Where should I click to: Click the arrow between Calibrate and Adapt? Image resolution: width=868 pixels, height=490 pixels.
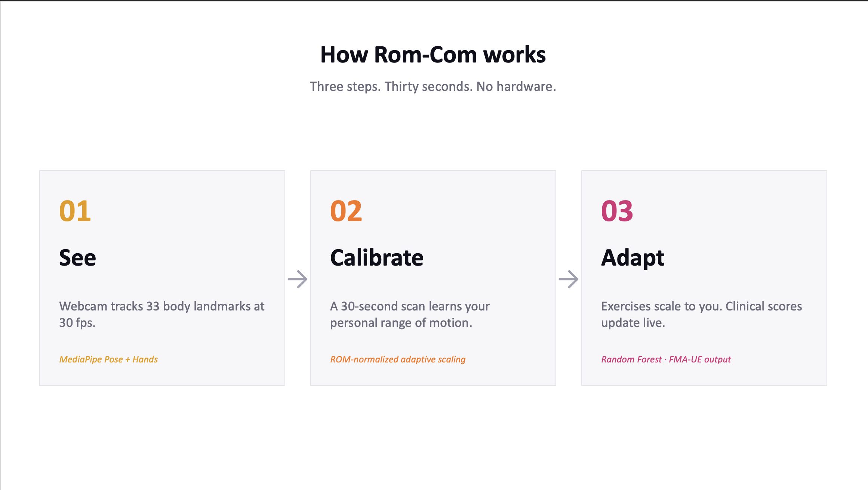click(x=569, y=279)
